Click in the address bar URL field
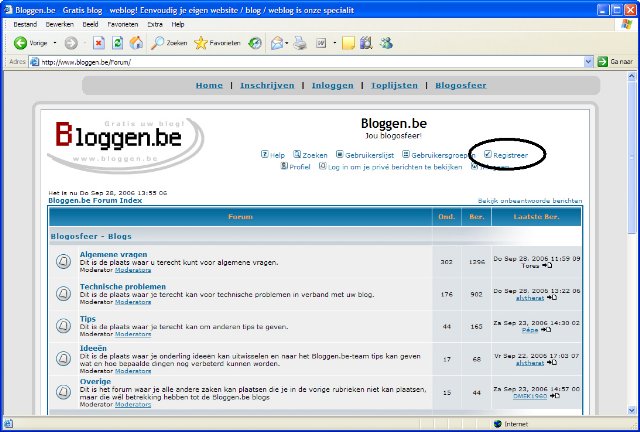Screen dimensions: 640x432 [300, 62]
